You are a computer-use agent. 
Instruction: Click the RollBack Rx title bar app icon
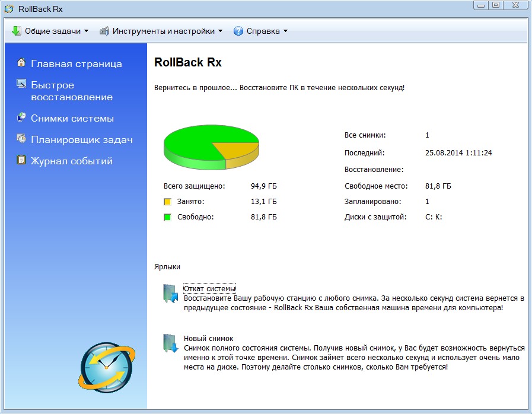pos(9,9)
